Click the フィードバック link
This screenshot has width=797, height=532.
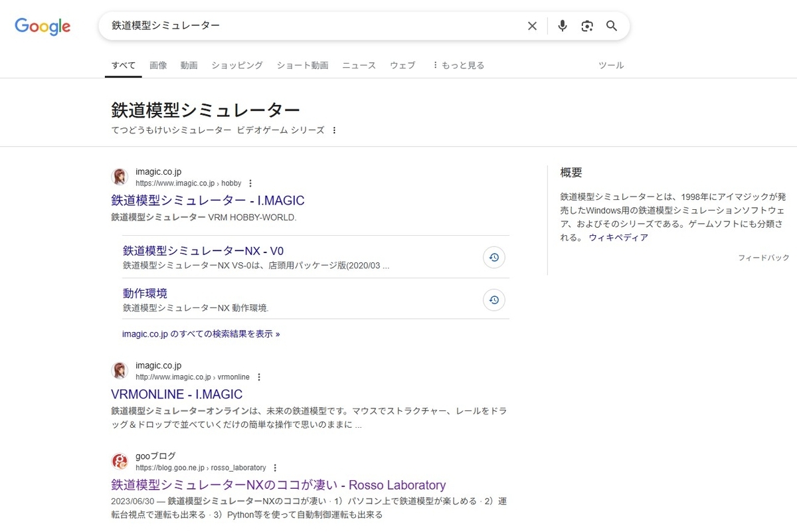click(x=764, y=258)
